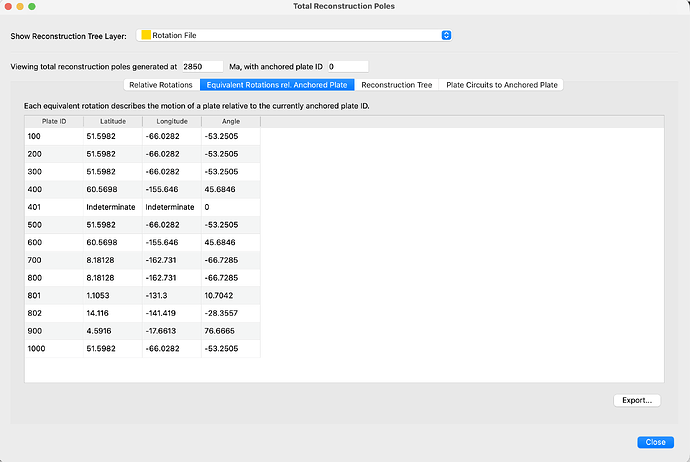Screen dimensions: 690x462
Task: Select the row for plate ID 802
Action: coord(143,313)
